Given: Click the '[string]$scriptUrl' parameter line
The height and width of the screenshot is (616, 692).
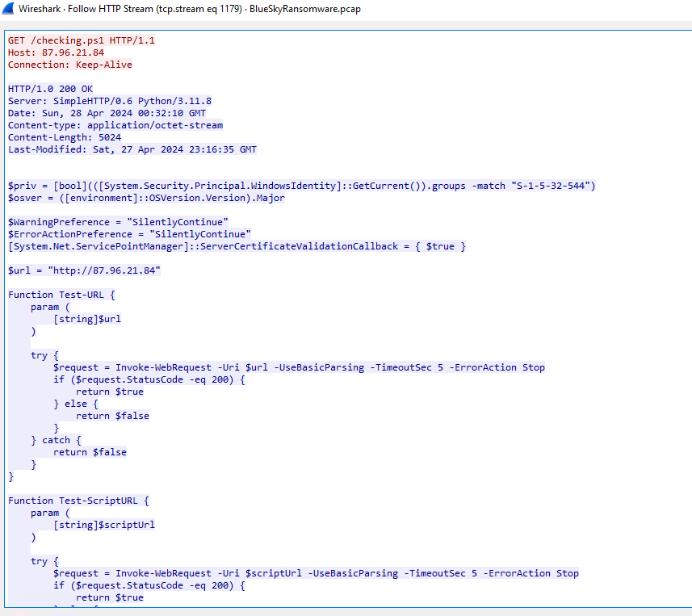Looking at the screenshot, I should pos(104,525).
